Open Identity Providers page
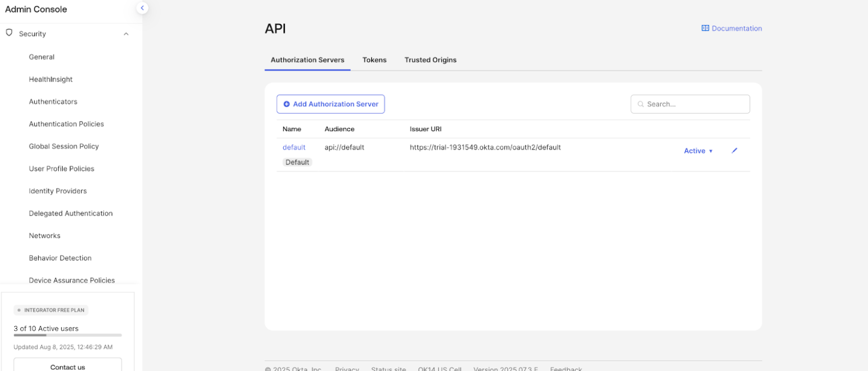The height and width of the screenshot is (371, 868). pos(58,191)
